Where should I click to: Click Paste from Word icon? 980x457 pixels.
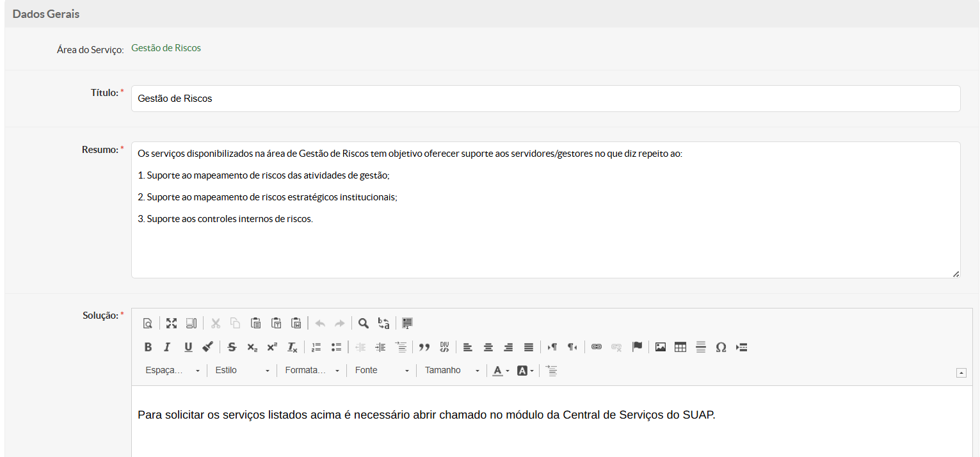[296, 323]
